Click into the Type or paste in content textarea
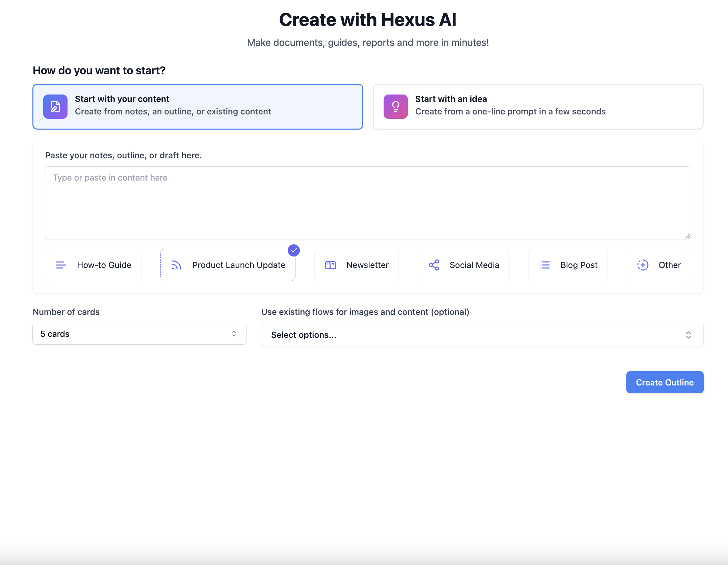728x565 pixels. (368, 203)
